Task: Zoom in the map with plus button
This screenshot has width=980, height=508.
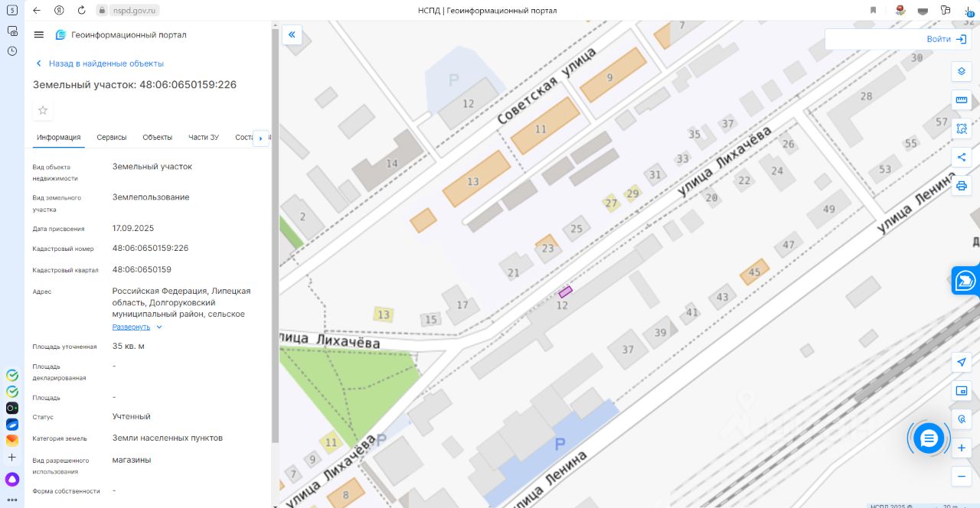Action: pos(962,448)
